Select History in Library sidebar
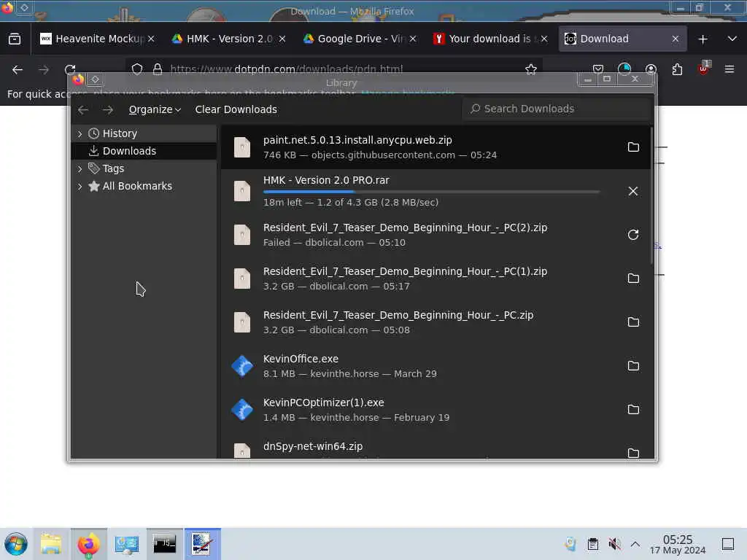The image size is (747, 560). 144,134
